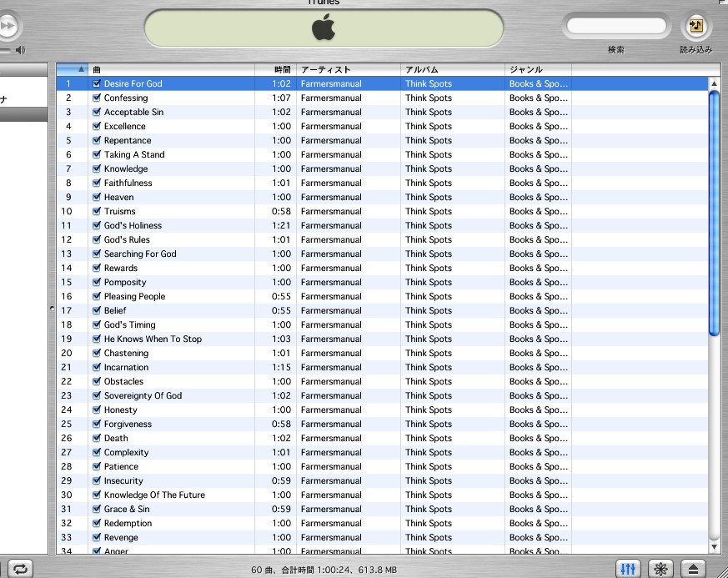Click the 1:21 duration of God's Holiness

tap(281, 226)
